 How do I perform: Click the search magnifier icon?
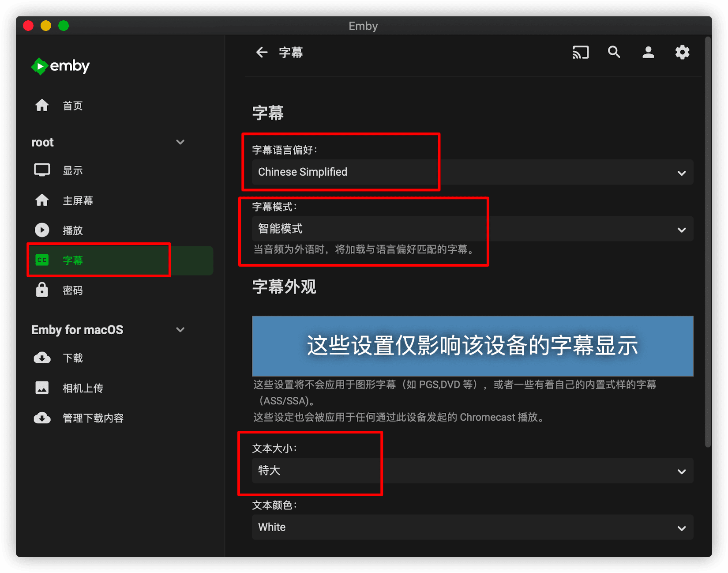(614, 53)
